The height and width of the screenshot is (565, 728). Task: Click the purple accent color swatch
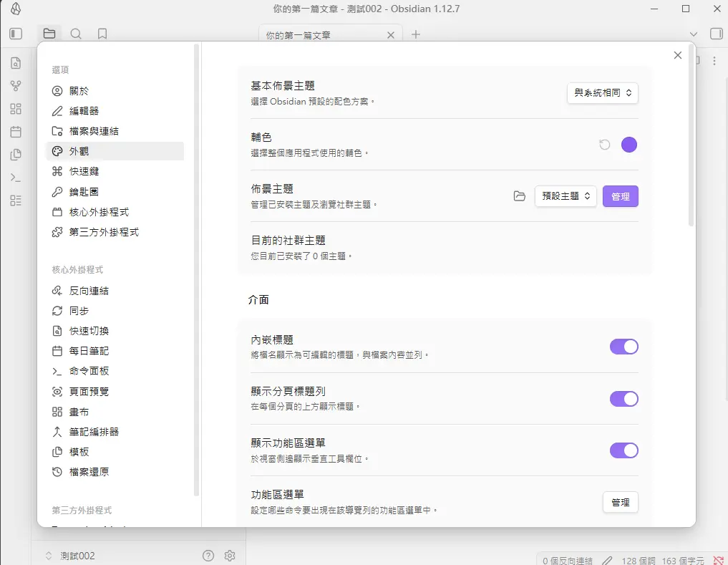click(x=629, y=145)
